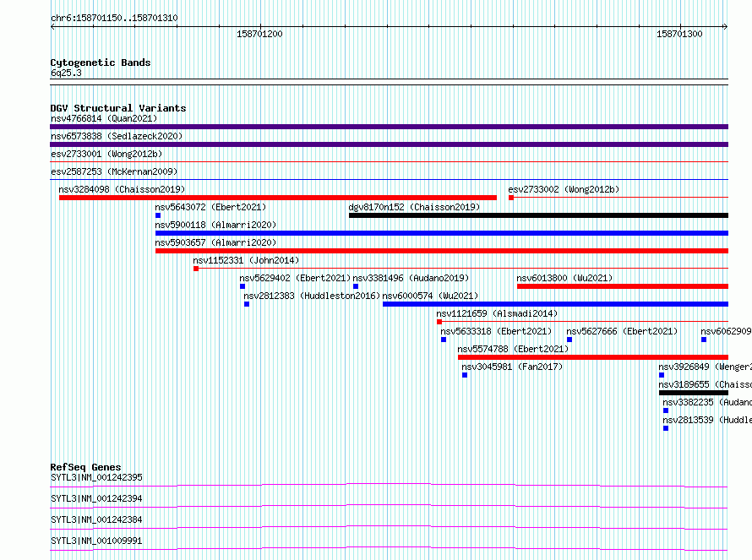Open nsv5627666 (Ebert2021) label

pos(622,331)
